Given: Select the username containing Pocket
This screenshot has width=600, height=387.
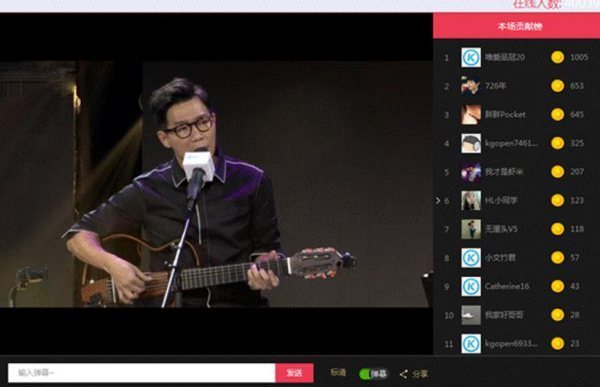Looking at the screenshot, I should click(x=505, y=114).
